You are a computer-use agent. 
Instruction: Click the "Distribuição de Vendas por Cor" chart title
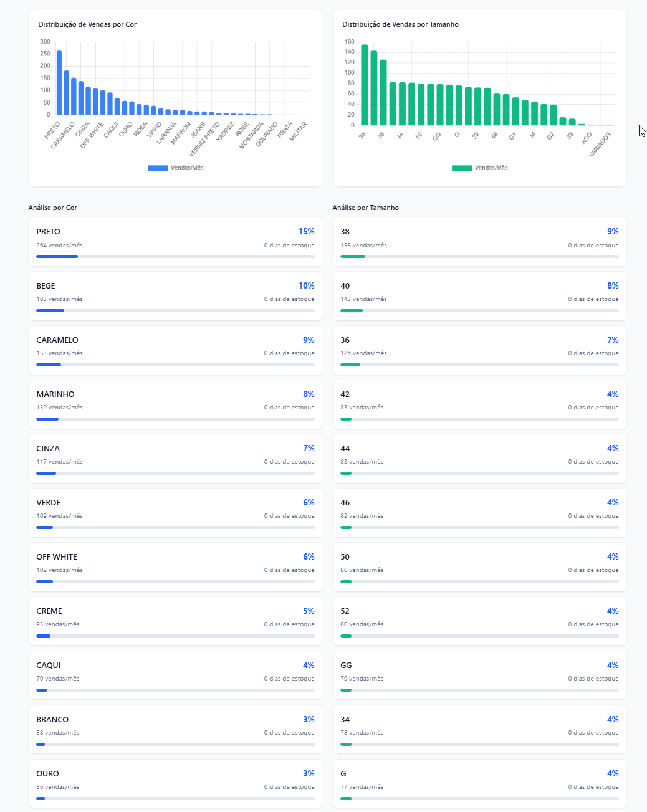87,25
